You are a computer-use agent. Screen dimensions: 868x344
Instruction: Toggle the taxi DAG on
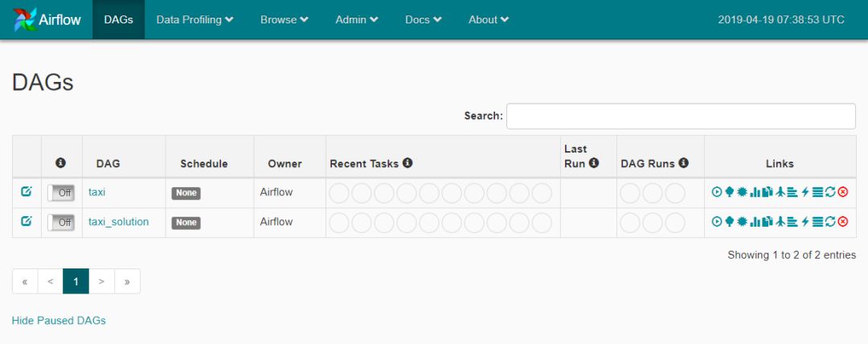click(x=61, y=193)
